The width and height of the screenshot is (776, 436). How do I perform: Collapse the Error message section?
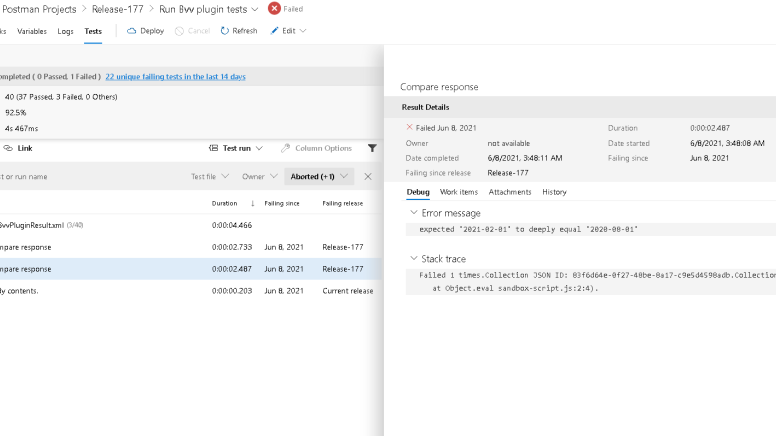tap(414, 212)
